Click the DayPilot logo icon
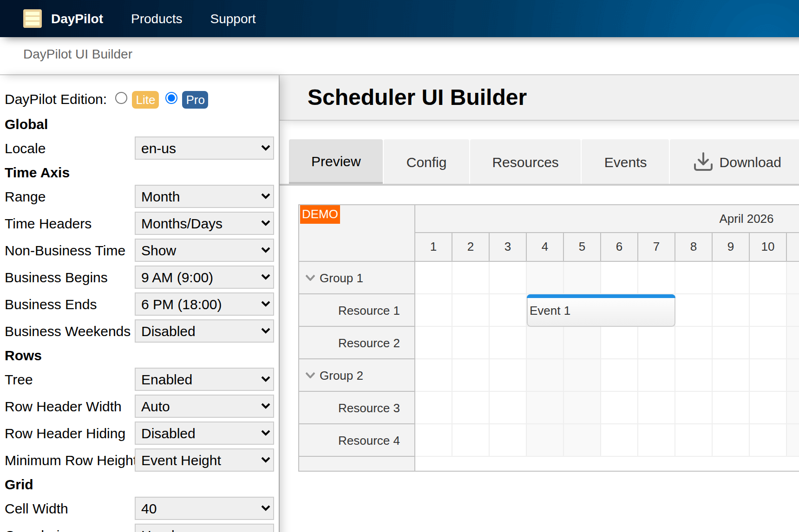The height and width of the screenshot is (532, 799). [x=33, y=19]
